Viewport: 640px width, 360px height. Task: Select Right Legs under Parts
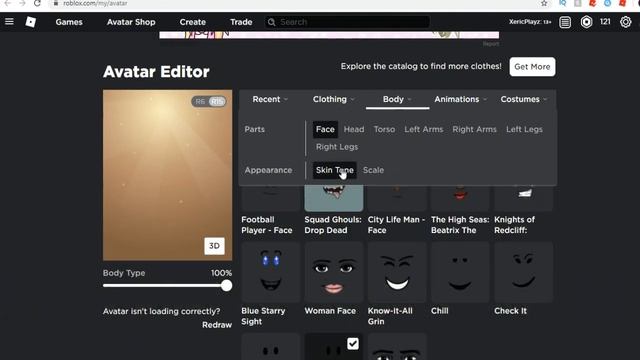pos(337,147)
